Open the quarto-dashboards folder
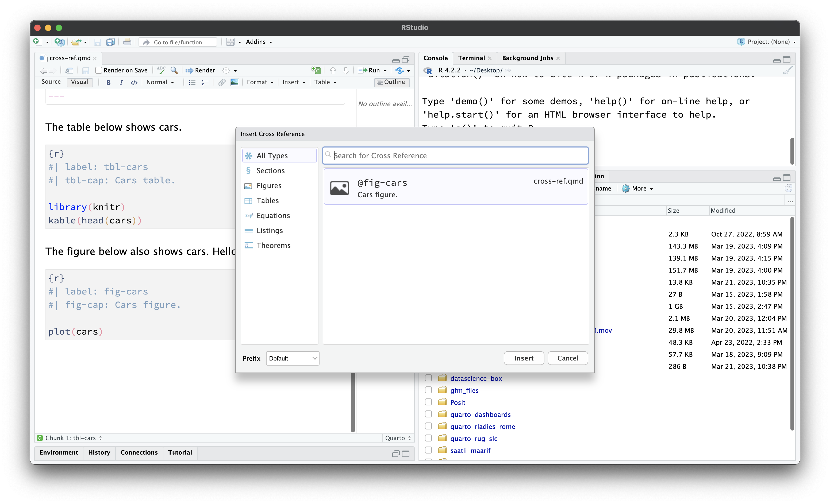The height and width of the screenshot is (504, 830). click(x=480, y=414)
